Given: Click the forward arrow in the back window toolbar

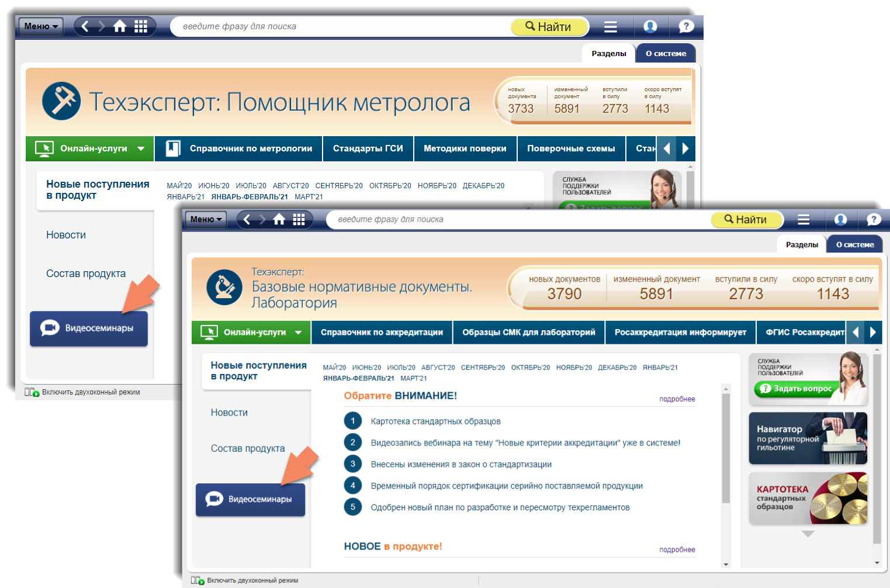Looking at the screenshot, I should click(102, 26).
